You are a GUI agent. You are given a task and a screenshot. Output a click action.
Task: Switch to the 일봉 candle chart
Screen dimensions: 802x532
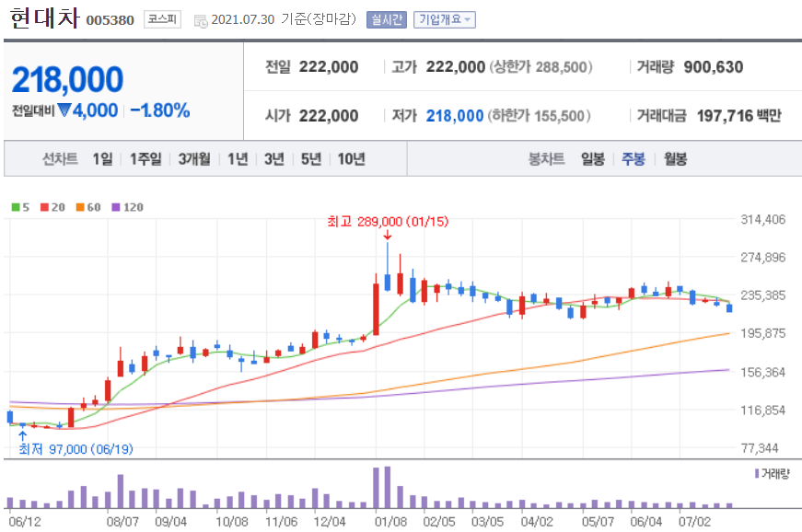[x=593, y=159]
